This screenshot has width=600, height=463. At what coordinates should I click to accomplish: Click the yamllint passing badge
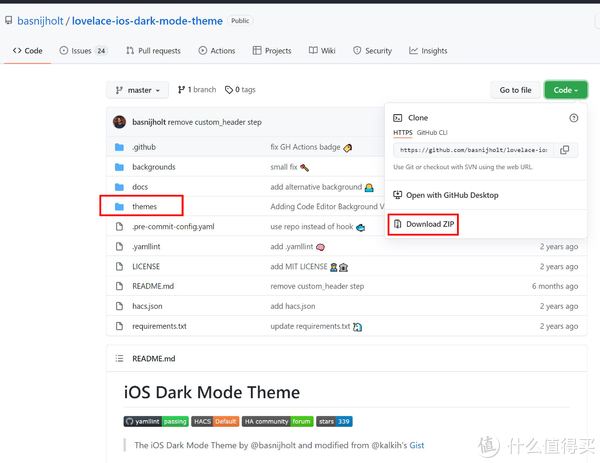(157, 421)
